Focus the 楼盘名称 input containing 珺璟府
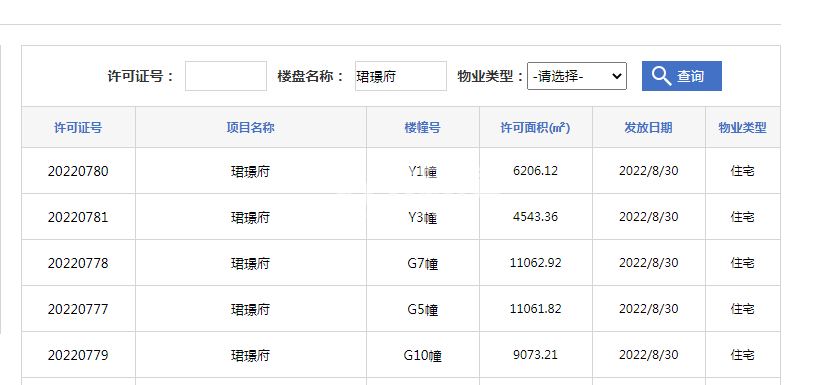The height and width of the screenshot is (385, 819). (x=401, y=76)
